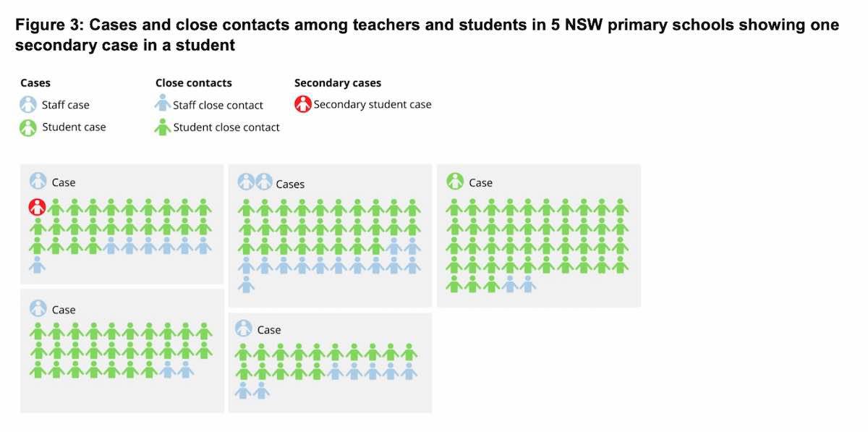Click the Staff case legend icon

(x=28, y=105)
